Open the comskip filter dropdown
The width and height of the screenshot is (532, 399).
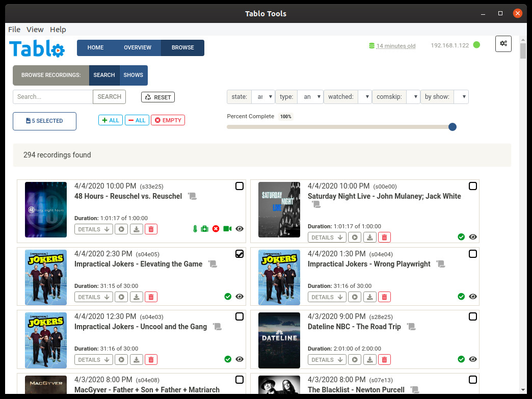(413, 97)
